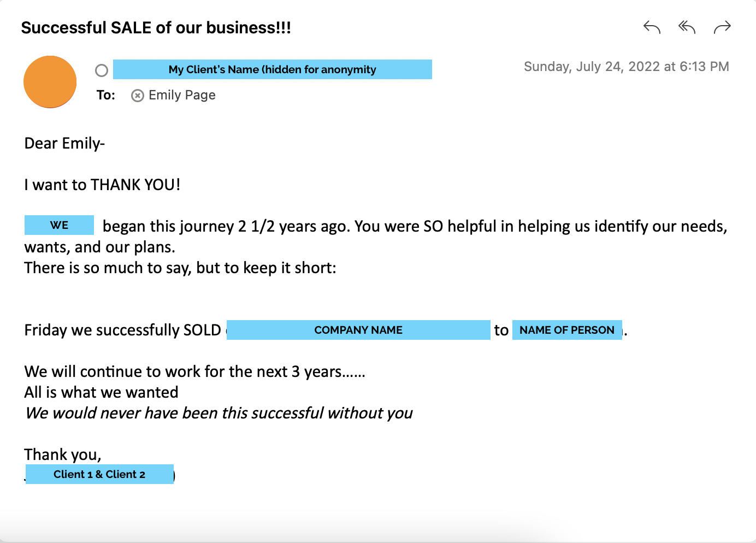
Task: Click the "To:" field label
Action: point(106,96)
